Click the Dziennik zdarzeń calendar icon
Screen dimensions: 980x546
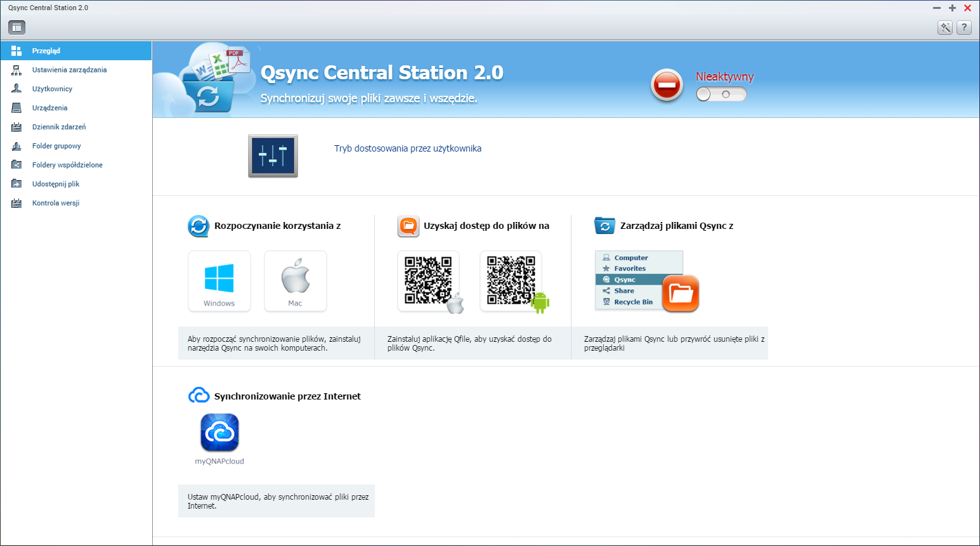point(16,127)
